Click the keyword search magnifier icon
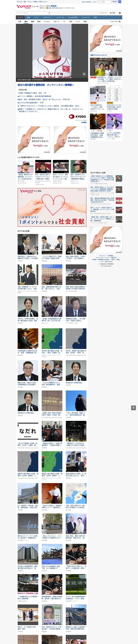This screenshot has width=138, height=644. pos(49,13)
